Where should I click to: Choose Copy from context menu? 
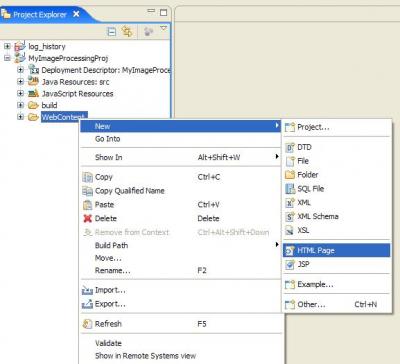[x=180, y=177]
